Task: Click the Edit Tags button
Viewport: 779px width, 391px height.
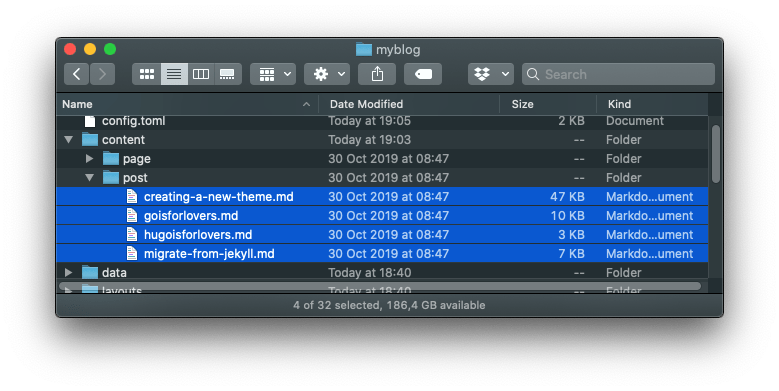Action: pos(423,74)
